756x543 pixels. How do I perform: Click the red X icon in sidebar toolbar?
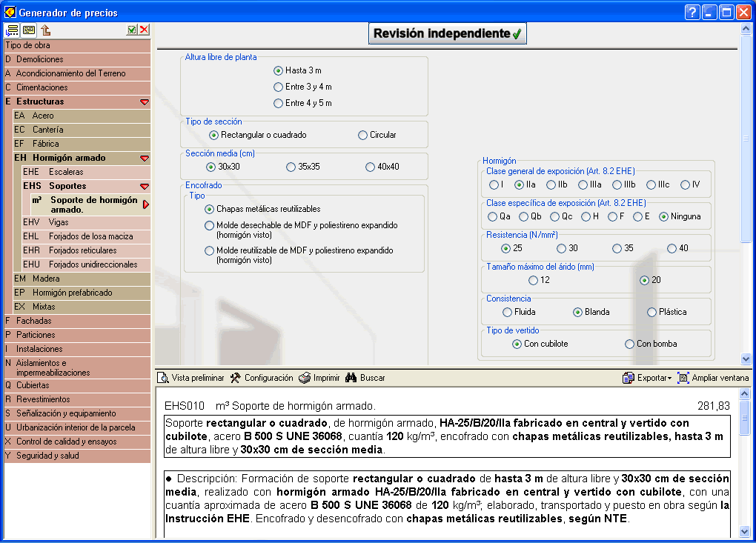[x=144, y=30]
